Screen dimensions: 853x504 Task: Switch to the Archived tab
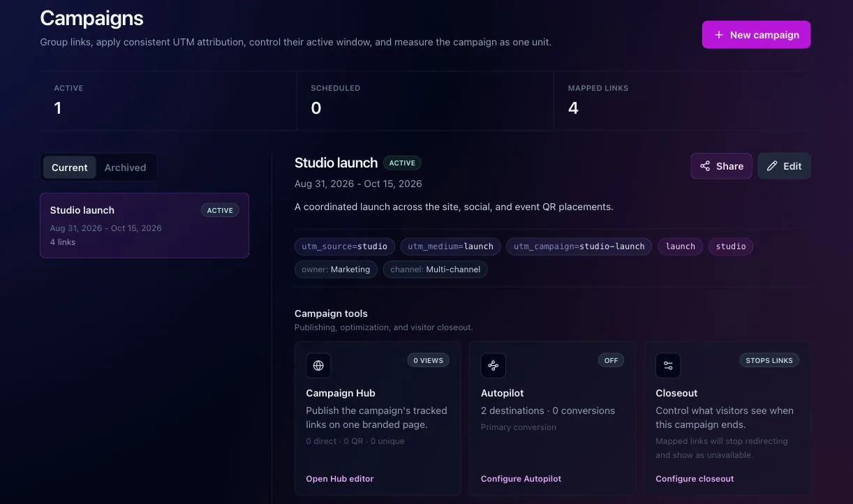[125, 168]
